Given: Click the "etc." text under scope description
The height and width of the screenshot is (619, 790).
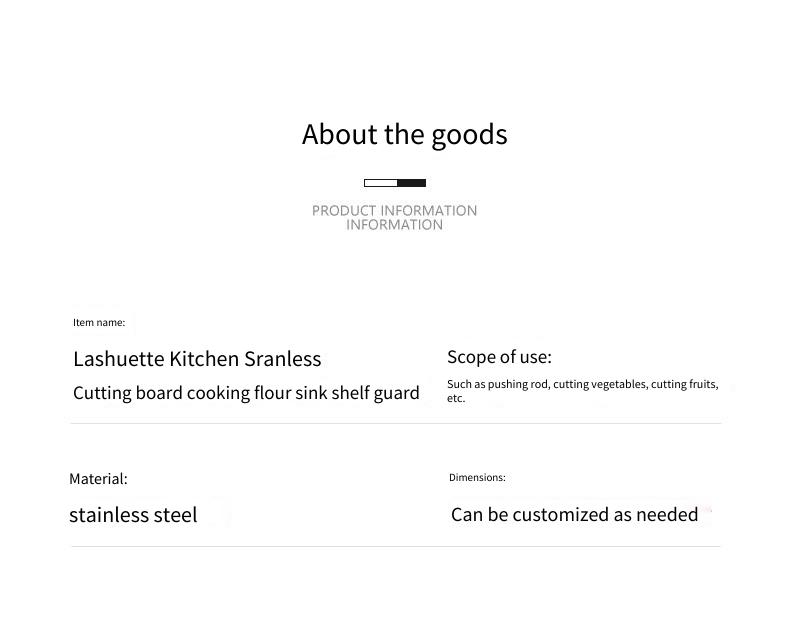Looking at the screenshot, I should point(456,398).
